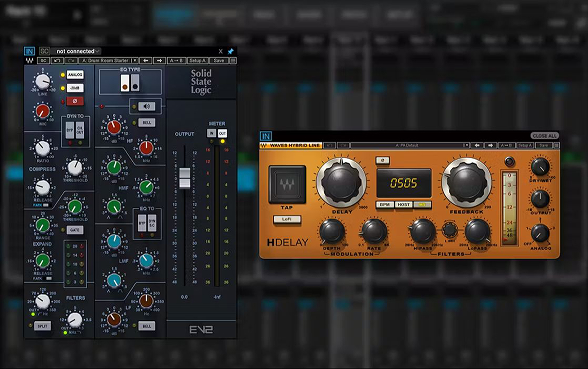Viewport: 588px width, 369px height.
Task: Click the LINE gain knob
Action: (43, 81)
